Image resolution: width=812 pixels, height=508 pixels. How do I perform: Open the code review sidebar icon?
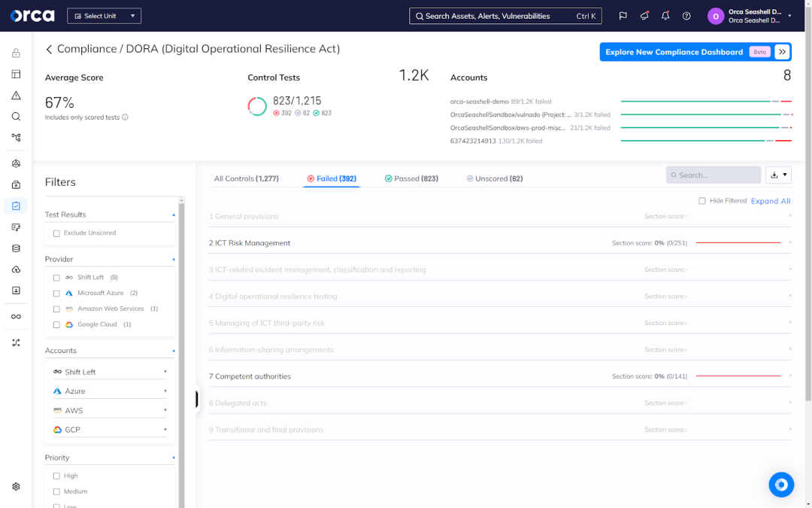coord(16,227)
